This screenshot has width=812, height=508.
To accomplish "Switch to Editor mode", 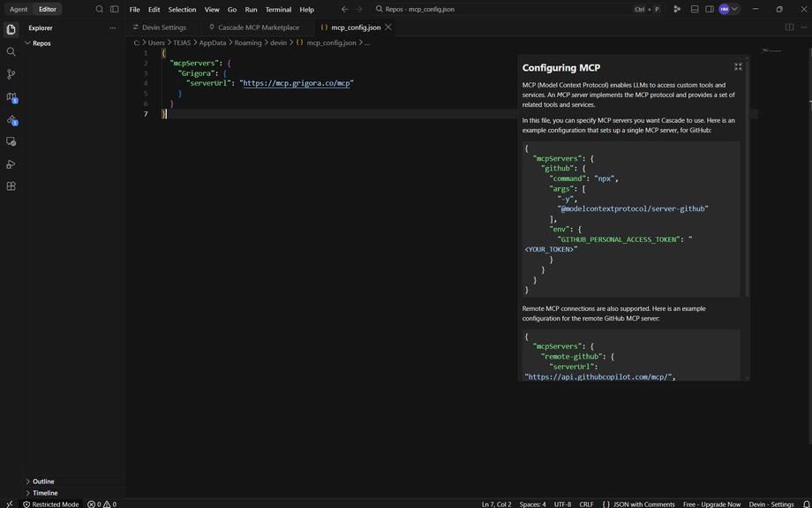I will 48,10.
